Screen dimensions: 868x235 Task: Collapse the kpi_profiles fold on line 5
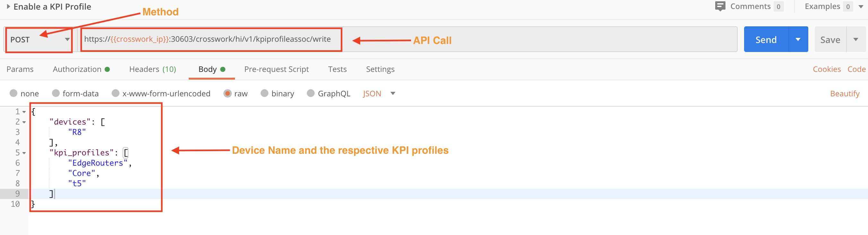[24, 153]
